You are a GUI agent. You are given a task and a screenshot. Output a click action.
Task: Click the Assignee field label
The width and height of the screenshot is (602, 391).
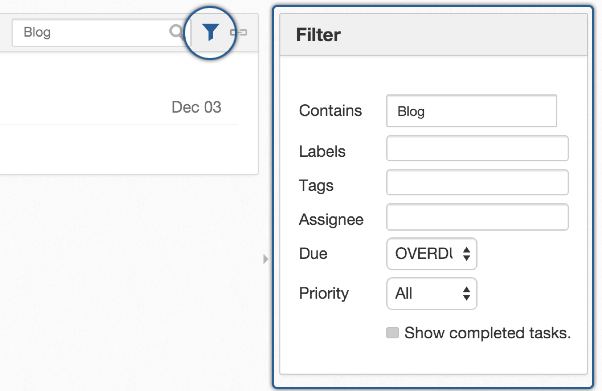[331, 220]
